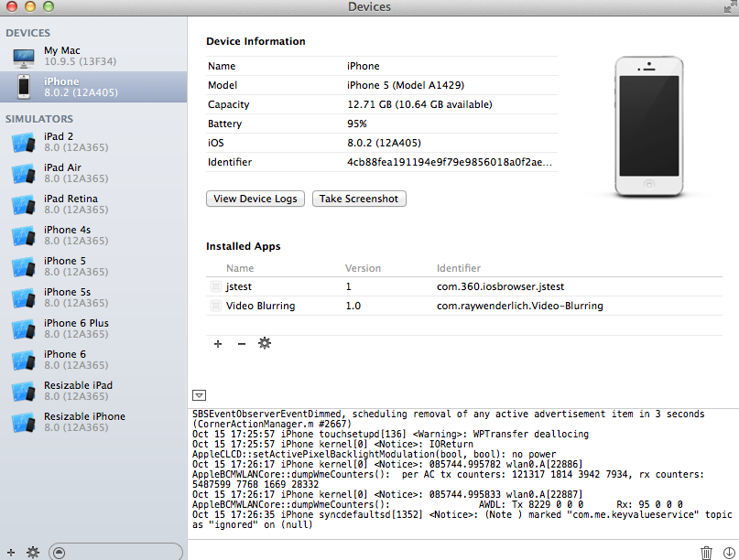Select the iPhone 6 Plus simulator row
This screenshot has height=560, width=739.
click(93, 328)
